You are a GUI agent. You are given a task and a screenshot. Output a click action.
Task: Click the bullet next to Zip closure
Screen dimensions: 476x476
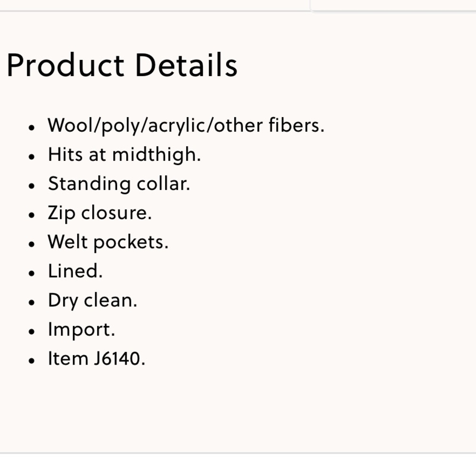point(31,215)
